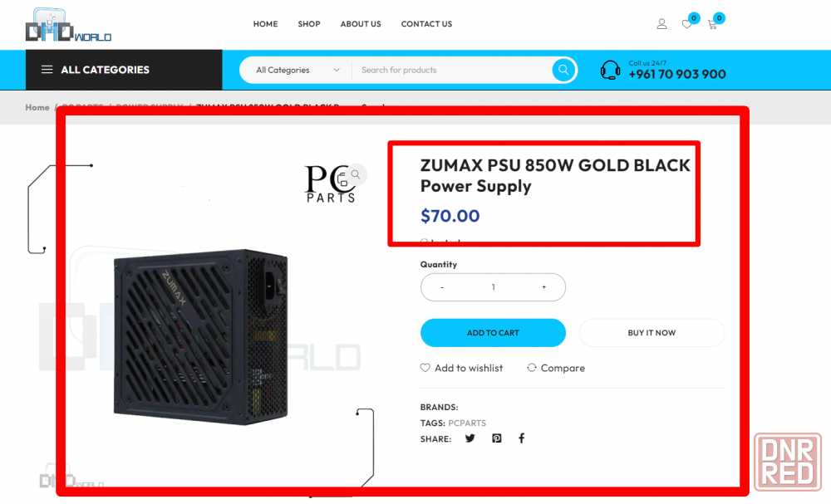Click the ADD TO CART button

(493, 333)
